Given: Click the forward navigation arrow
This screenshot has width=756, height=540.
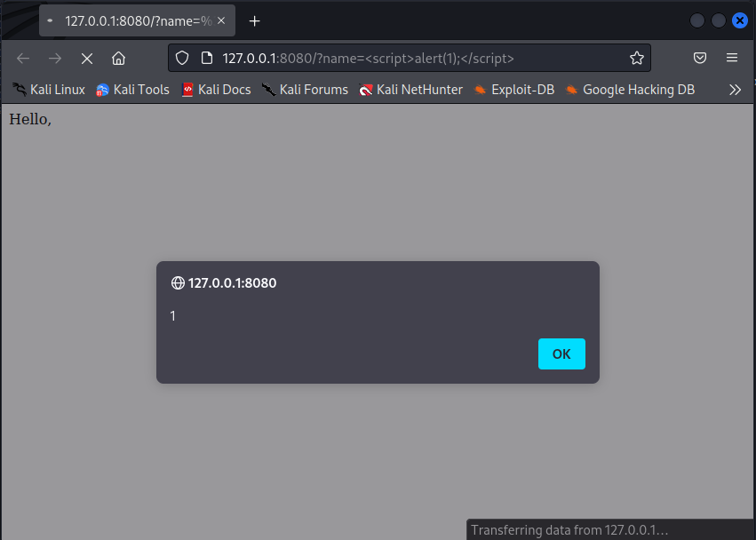Looking at the screenshot, I should (x=55, y=59).
